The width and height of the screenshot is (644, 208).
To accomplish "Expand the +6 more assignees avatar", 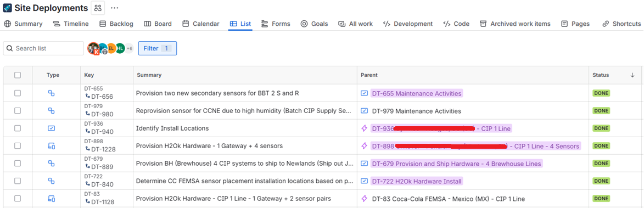I will (x=130, y=48).
